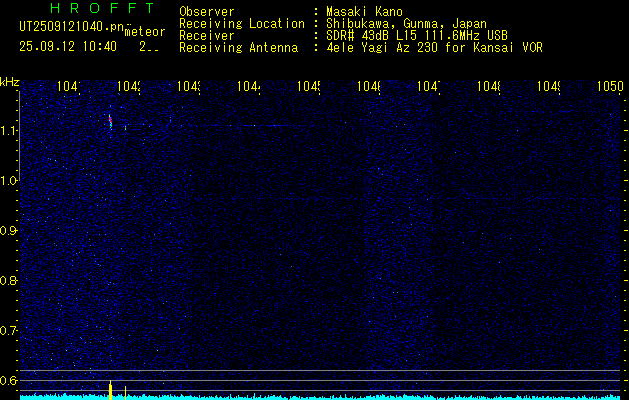The width and height of the screenshot is (629, 400).
Task: Select the file name UT2509121040.pn
Action: coord(71,27)
